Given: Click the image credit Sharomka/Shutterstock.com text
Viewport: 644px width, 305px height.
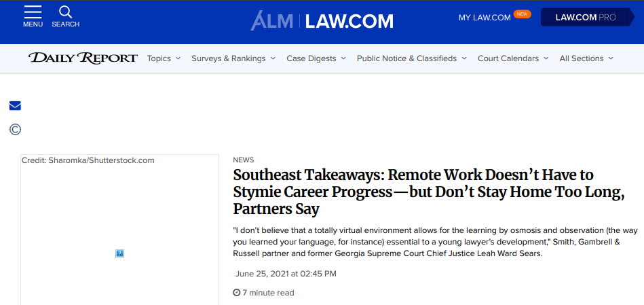Looking at the screenshot, I should coord(88,160).
